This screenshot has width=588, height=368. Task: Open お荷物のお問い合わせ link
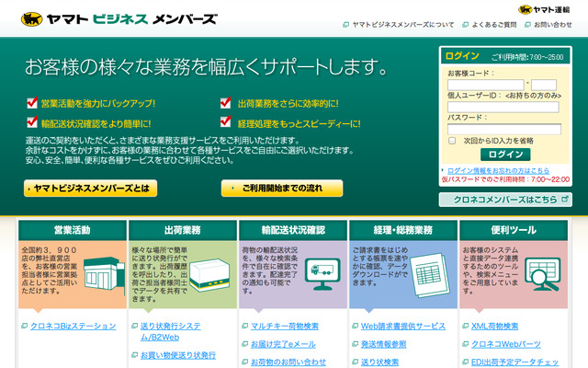point(288,362)
